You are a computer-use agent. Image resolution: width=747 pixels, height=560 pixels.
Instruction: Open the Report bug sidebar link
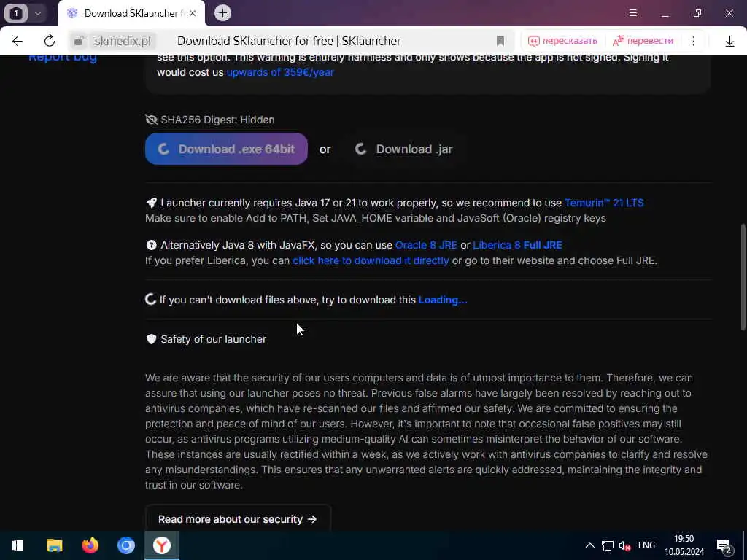tap(63, 58)
